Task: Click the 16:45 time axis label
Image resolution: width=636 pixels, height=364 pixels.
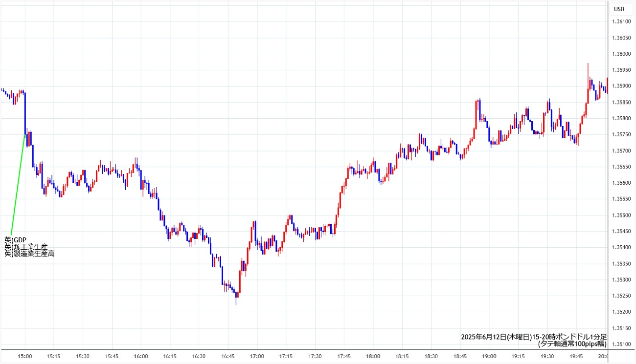Action: [228, 357]
